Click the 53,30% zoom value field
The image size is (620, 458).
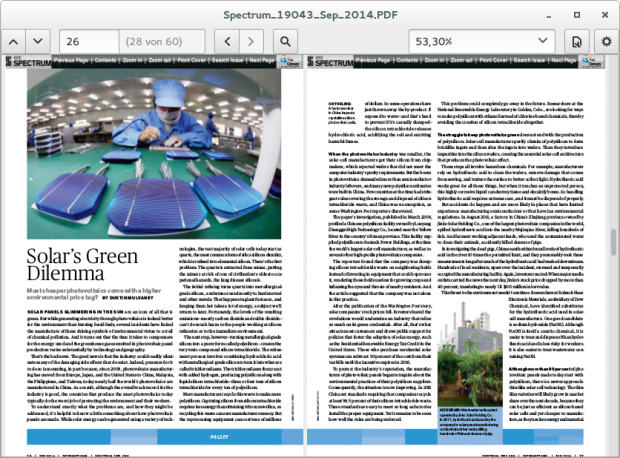click(470, 41)
